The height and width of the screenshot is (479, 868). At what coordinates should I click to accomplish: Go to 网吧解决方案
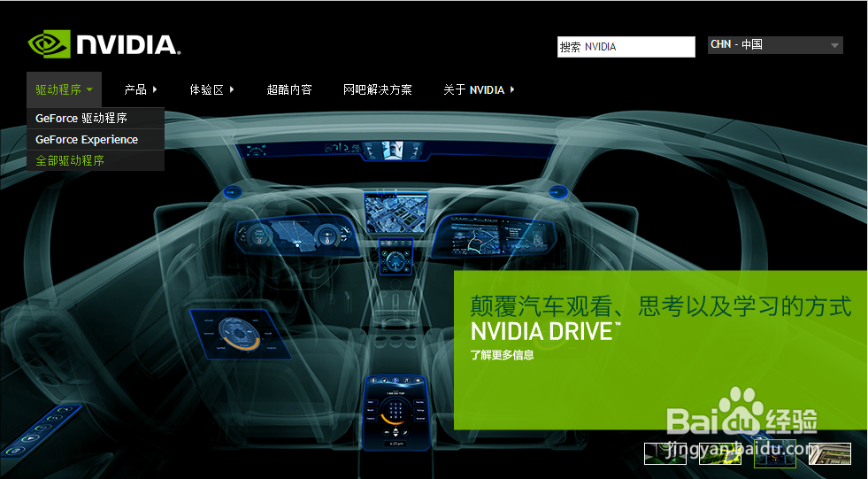378,89
